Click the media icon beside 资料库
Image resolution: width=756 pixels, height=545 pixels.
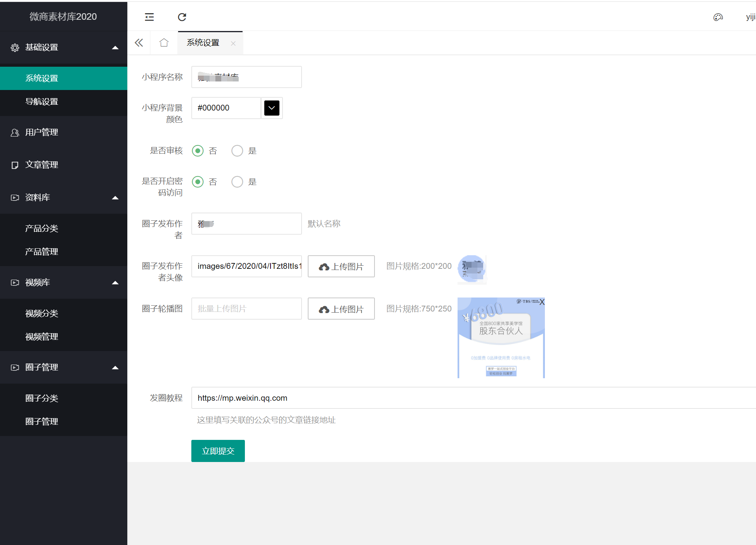click(x=15, y=198)
